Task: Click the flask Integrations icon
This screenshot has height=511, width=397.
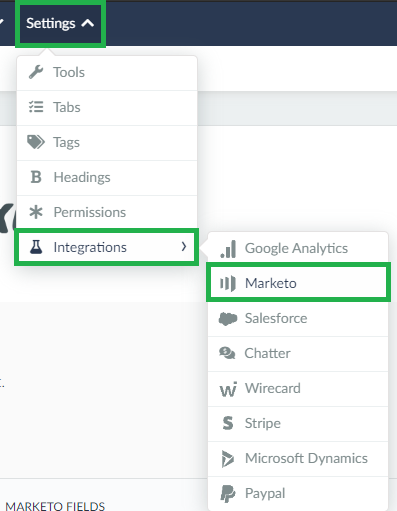Action: pyautogui.click(x=36, y=247)
